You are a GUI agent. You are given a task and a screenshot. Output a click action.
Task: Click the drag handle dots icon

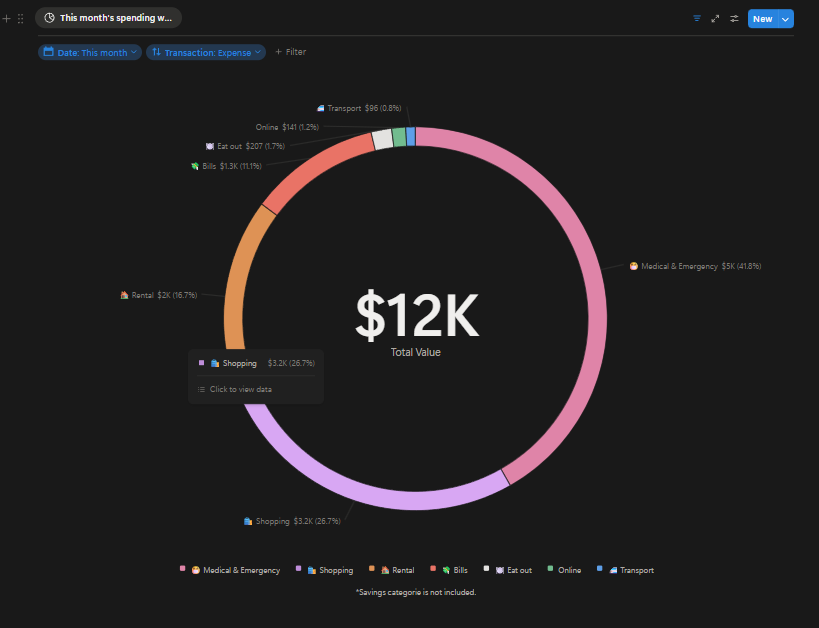point(20,18)
